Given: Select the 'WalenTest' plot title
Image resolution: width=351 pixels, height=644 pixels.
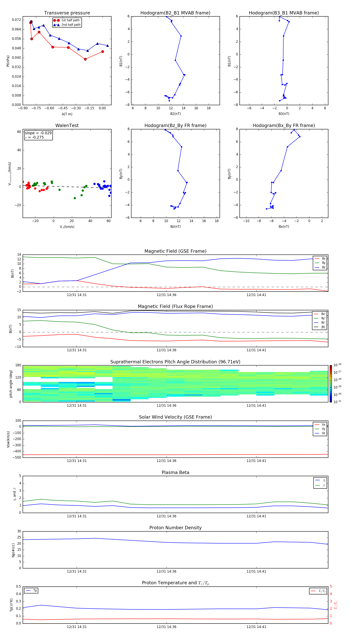Looking at the screenshot, I should click(67, 125).
